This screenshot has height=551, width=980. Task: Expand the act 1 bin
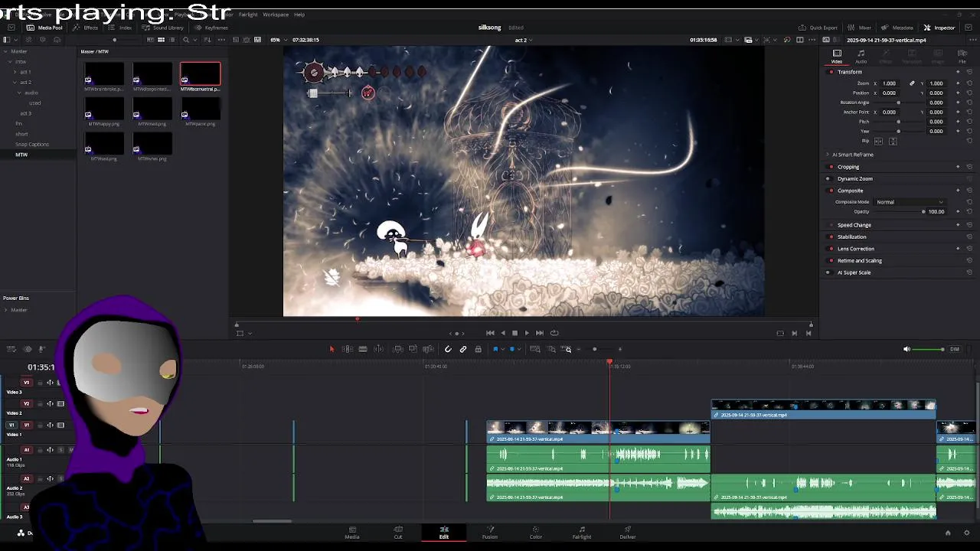15,72
